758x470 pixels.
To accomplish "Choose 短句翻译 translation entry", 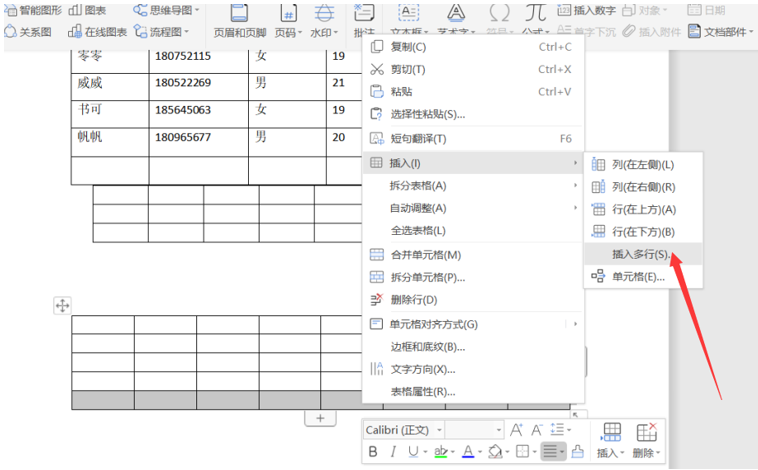I will pyautogui.click(x=473, y=139).
